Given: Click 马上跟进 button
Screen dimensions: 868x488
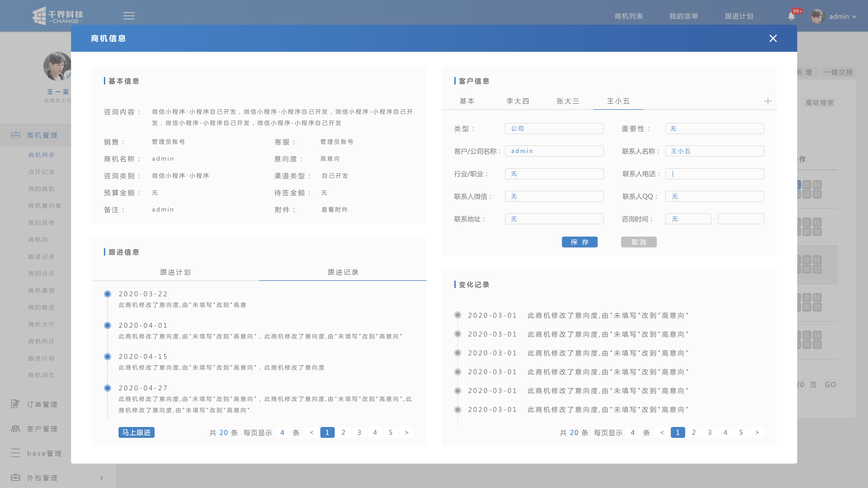Looking at the screenshot, I should 136,432.
